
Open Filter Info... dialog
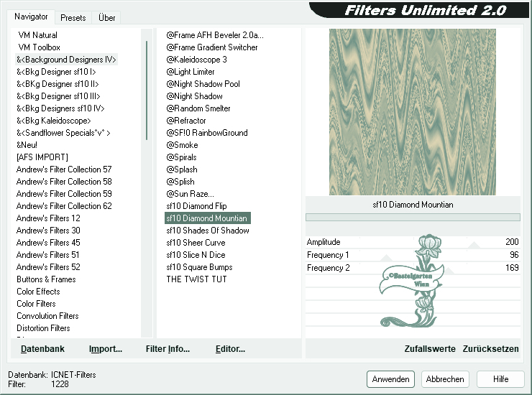click(x=168, y=349)
